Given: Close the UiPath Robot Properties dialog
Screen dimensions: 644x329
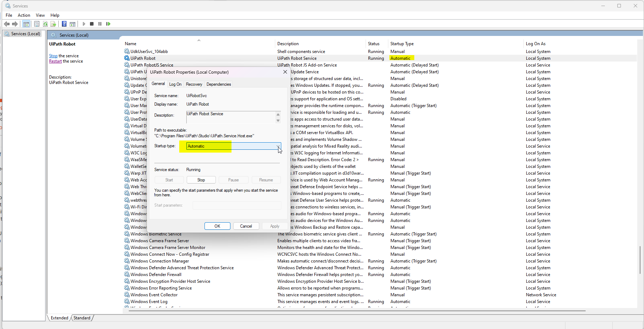Looking at the screenshot, I should [285, 72].
